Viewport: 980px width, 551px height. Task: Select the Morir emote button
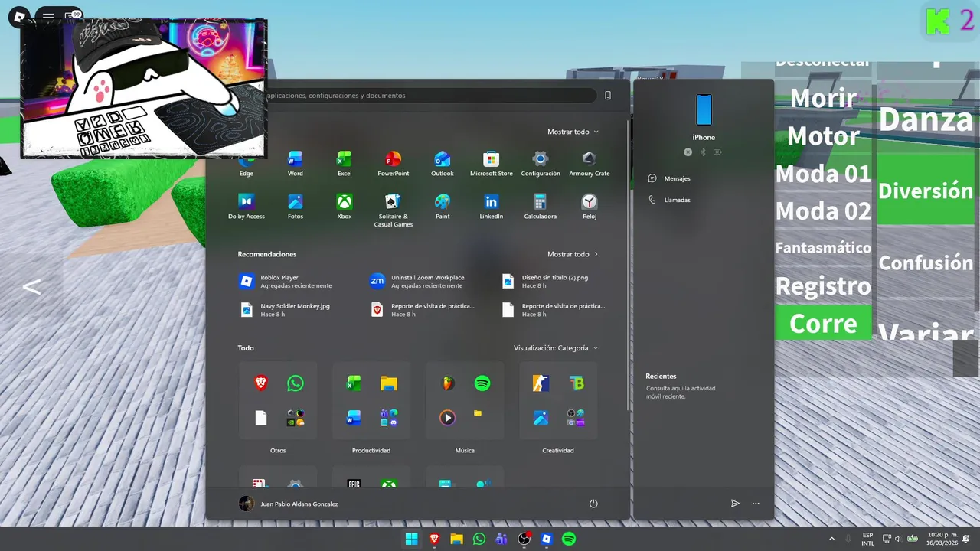[823, 99]
